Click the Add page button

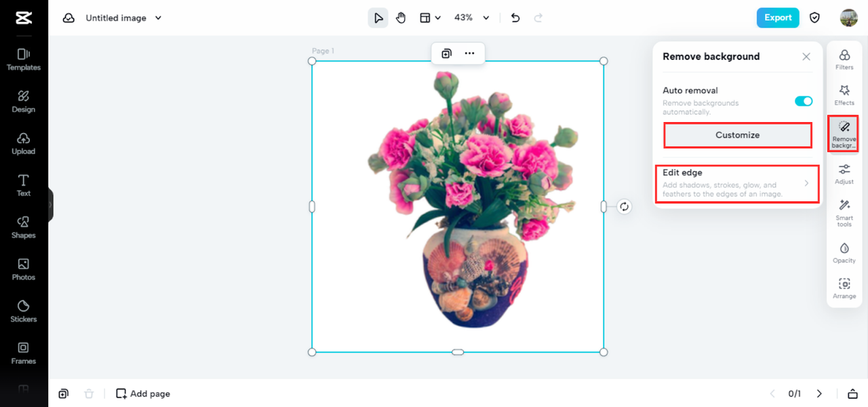[143, 393]
